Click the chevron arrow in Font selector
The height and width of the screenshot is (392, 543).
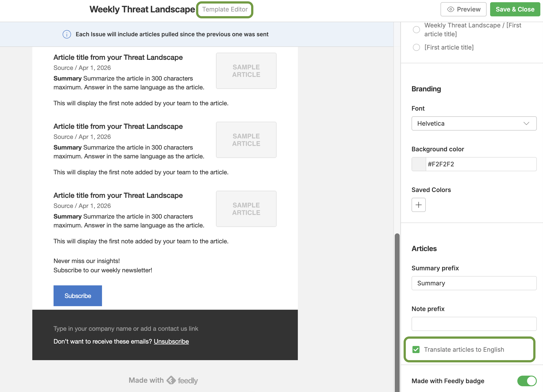[x=526, y=123]
